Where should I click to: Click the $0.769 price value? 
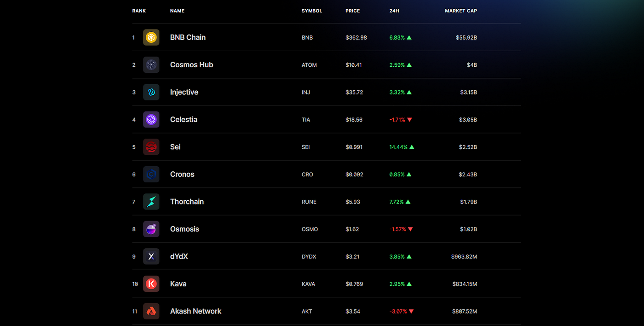(x=354, y=284)
